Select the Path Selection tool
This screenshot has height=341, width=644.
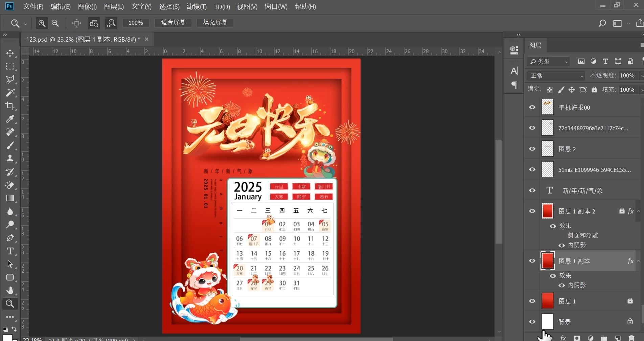(x=10, y=264)
